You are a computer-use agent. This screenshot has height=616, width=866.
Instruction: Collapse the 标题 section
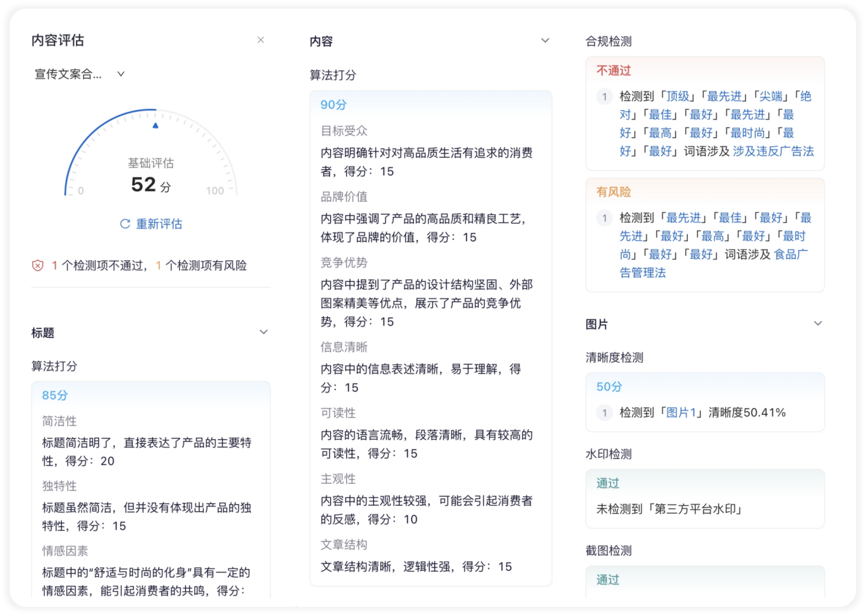pos(263,332)
